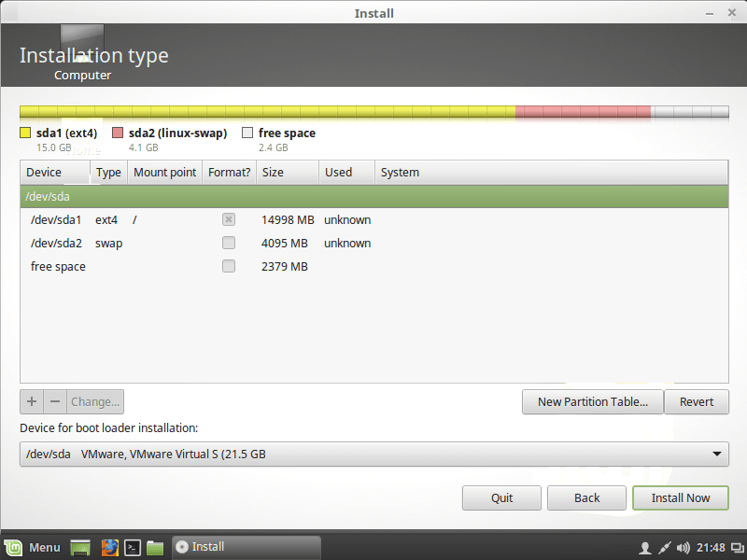This screenshot has width=747, height=560.
Task: Select the Install window taskbar entry
Action: pyautogui.click(x=247, y=547)
